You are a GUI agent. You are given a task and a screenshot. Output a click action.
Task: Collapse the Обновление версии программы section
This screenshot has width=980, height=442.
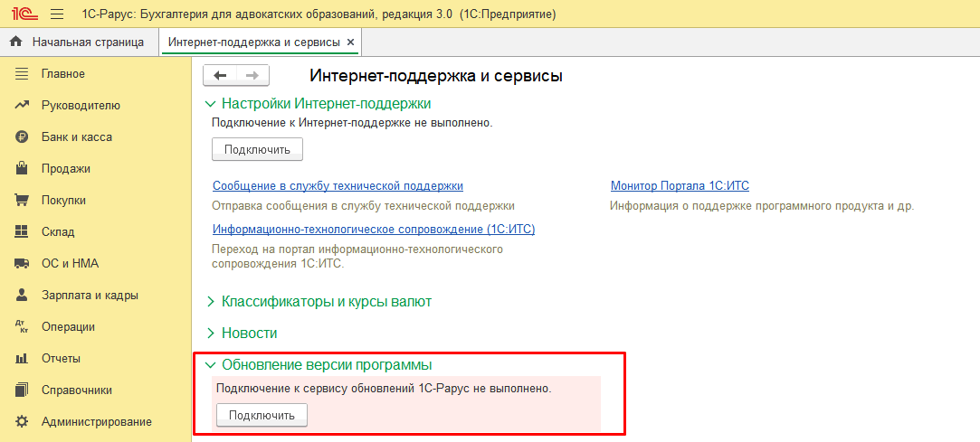pos(211,365)
